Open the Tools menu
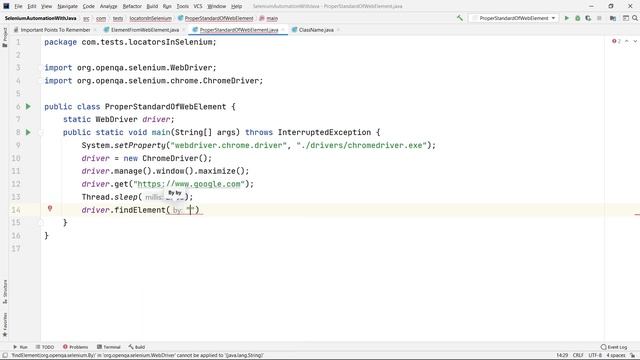Image resolution: width=640 pixels, height=360 pixels. (x=182, y=6)
